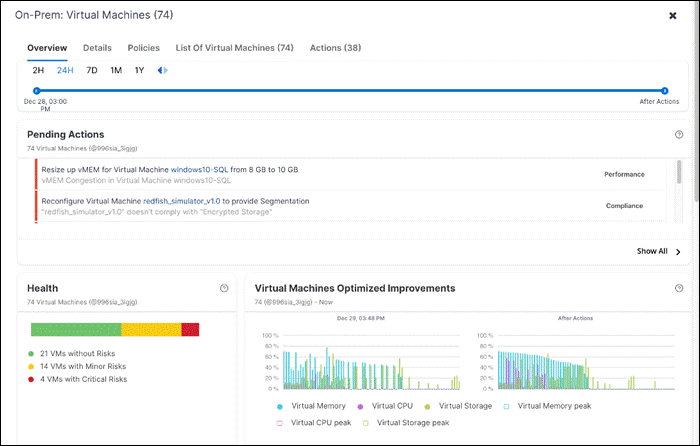700x446 pixels.
Task: Select the 7D time range
Action: point(92,70)
